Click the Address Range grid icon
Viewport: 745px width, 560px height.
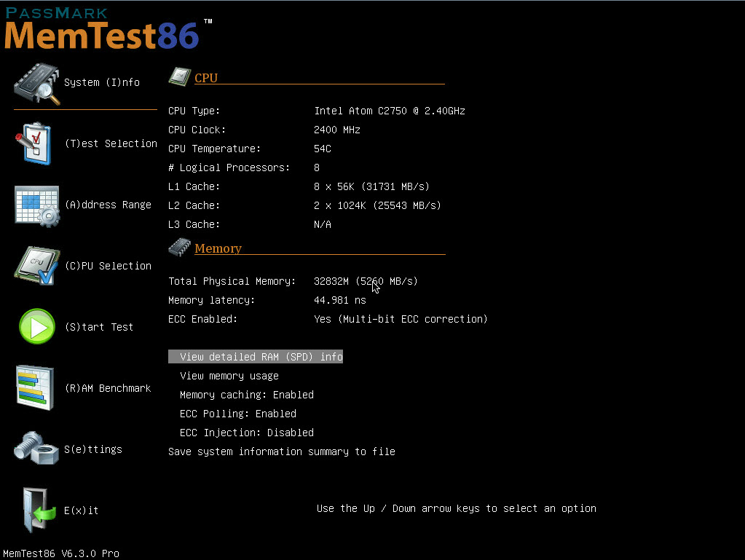[37, 205]
